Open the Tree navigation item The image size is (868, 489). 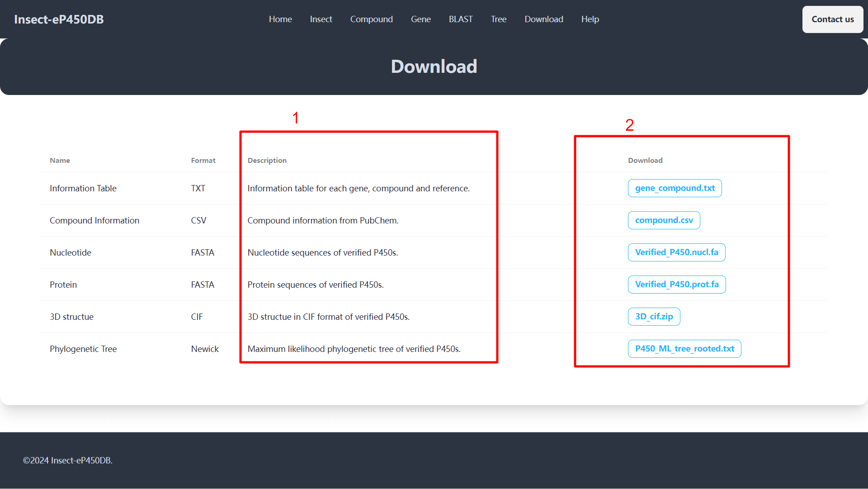click(x=499, y=19)
